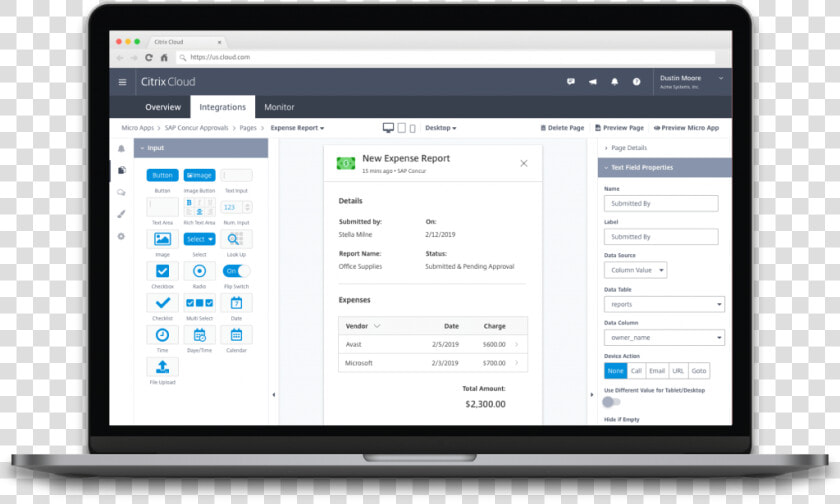This screenshot has height=504, width=840.
Task: Pick the blue Button component
Action: [x=162, y=175]
